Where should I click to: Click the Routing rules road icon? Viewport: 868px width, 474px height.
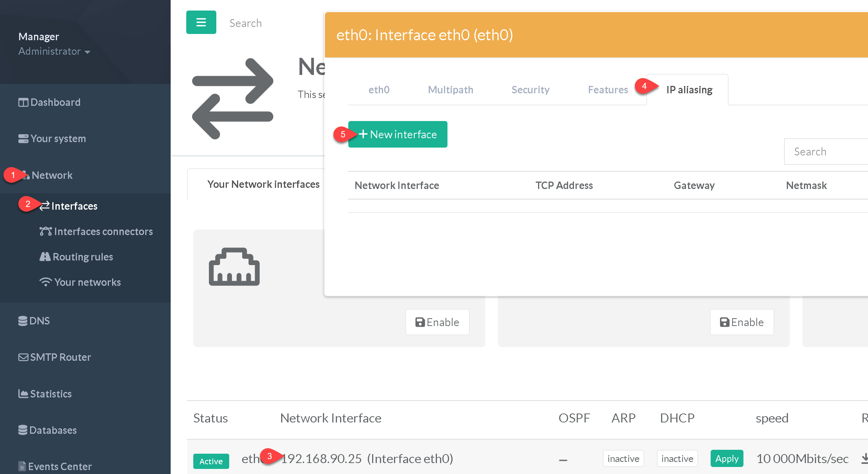coord(45,257)
